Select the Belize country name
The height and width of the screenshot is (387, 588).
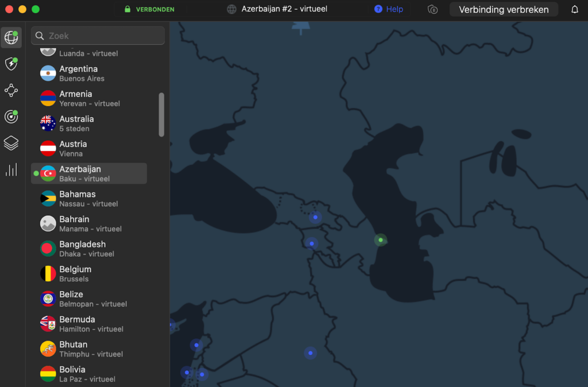[71, 295]
